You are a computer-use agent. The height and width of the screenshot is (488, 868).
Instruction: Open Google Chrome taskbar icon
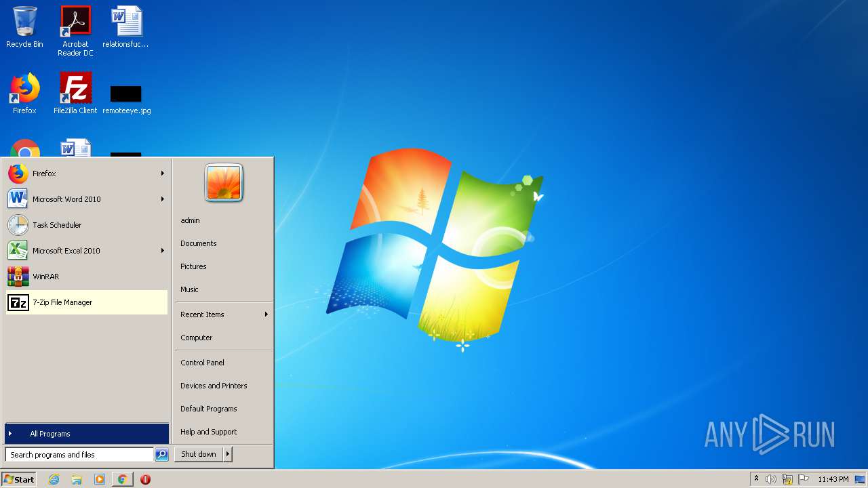[122, 479]
